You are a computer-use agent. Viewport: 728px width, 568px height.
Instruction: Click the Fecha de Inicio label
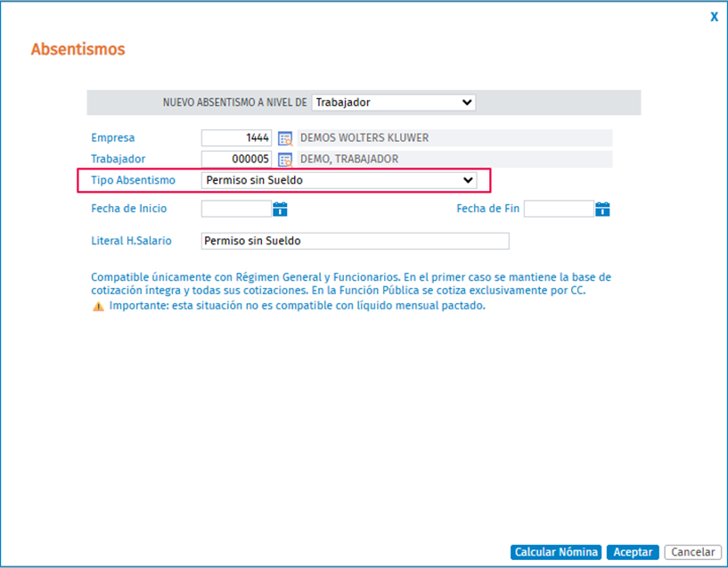[128, 209]
